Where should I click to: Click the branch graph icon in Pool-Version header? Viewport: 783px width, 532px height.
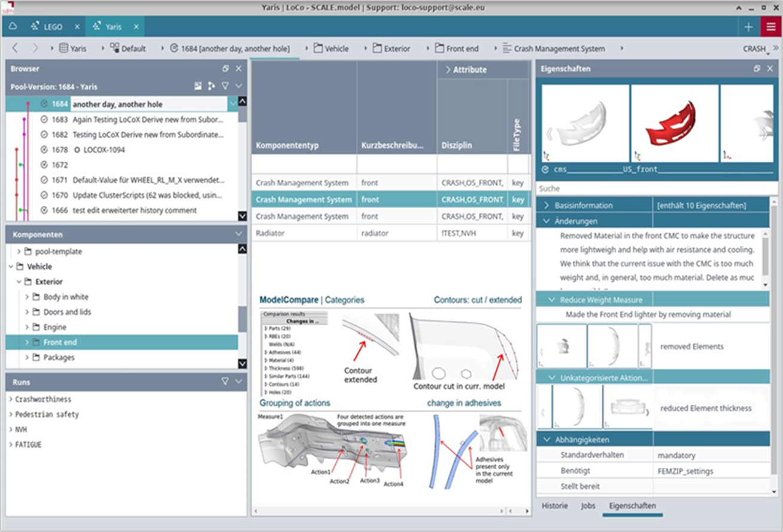[211, 86]
